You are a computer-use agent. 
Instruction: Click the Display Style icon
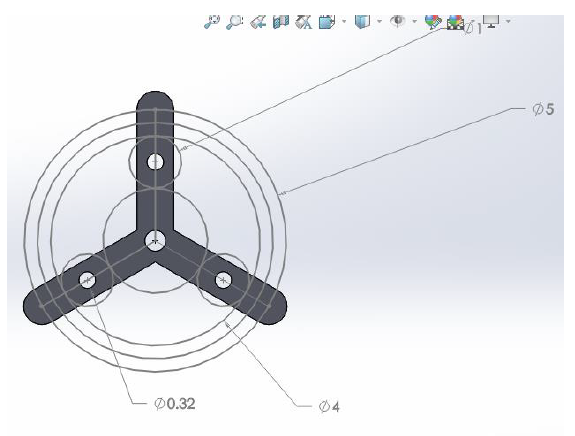click(x=362, y=21)
